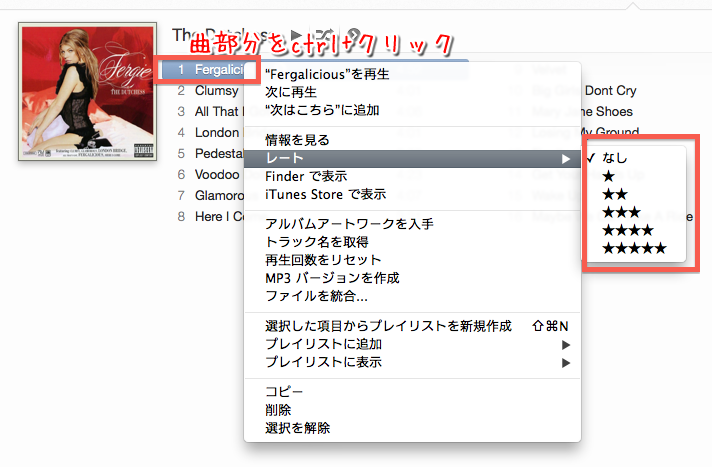712x467 pixels.
Task: Click the Fergie album artwork
Action: tap(88, 91)
